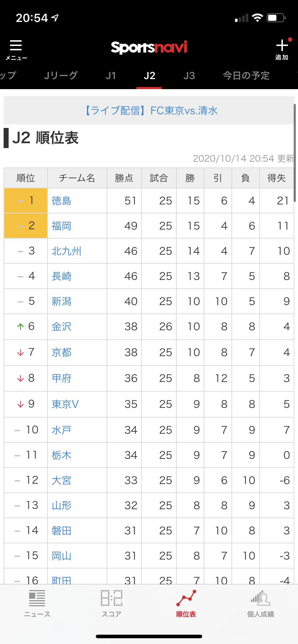298x644 pixels.
Task: Open the 磐田 team link
Action: coord(62,530)
